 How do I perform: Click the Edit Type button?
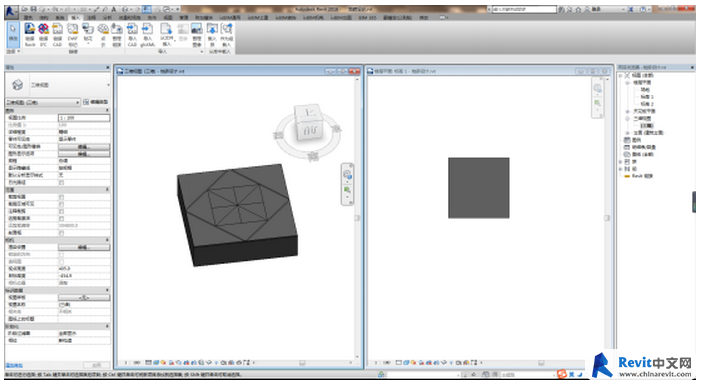(96, 102)
